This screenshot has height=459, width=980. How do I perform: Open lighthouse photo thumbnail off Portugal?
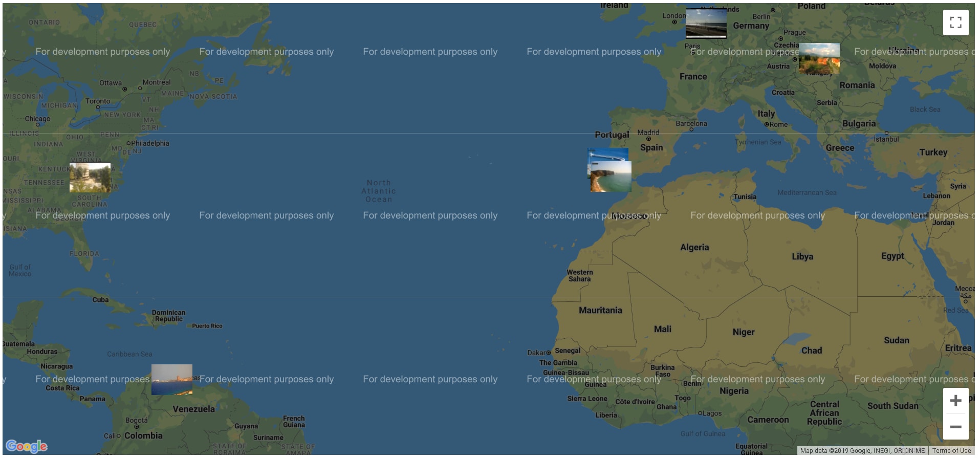608,155
